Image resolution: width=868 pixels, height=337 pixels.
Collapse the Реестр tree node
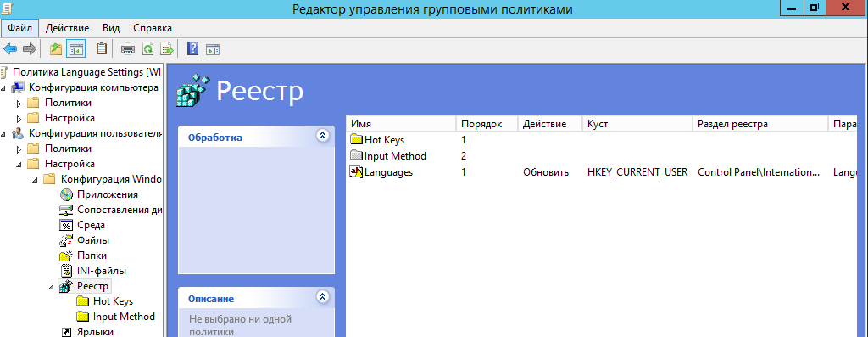(x=52, y=287)
